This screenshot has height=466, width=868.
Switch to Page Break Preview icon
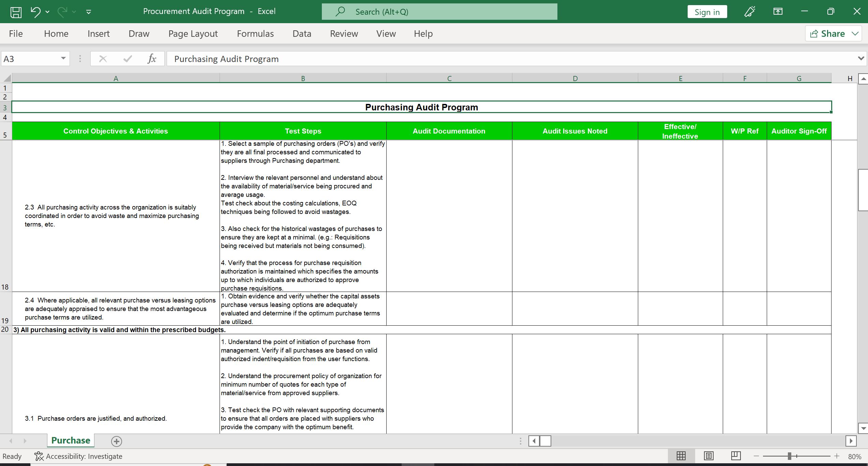[736, 456]
